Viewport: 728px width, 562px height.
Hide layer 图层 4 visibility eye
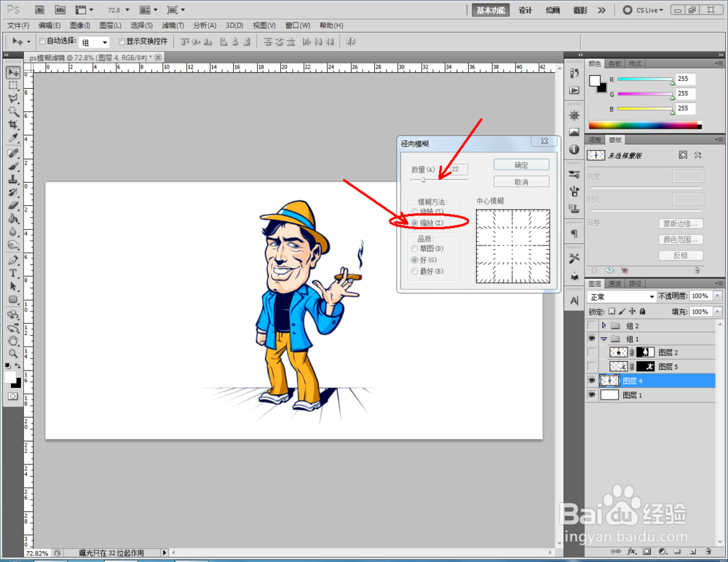pyautogui.click(x=591, y=381)
